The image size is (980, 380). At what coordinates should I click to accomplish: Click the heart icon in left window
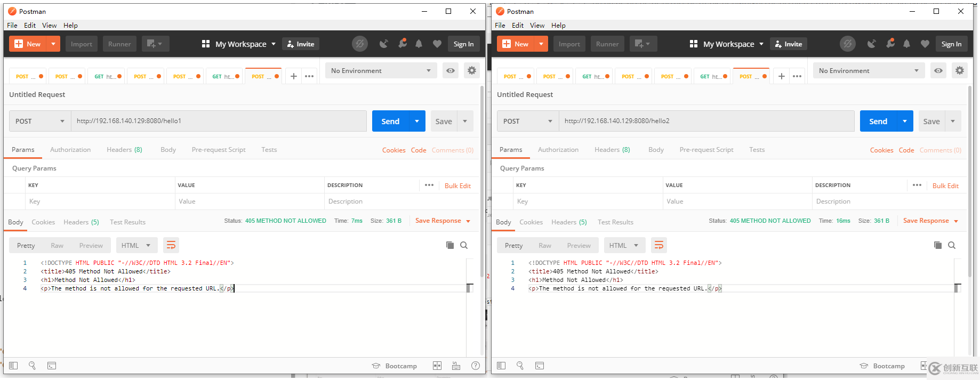pyautogui.click(x=437, y=44)
